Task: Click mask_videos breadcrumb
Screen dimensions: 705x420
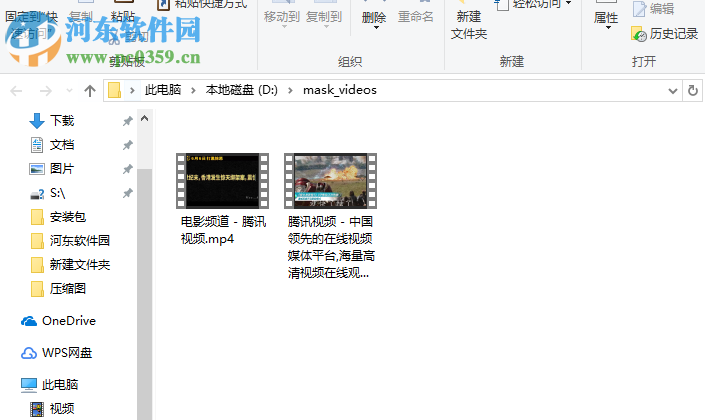Action: [340, 90]
